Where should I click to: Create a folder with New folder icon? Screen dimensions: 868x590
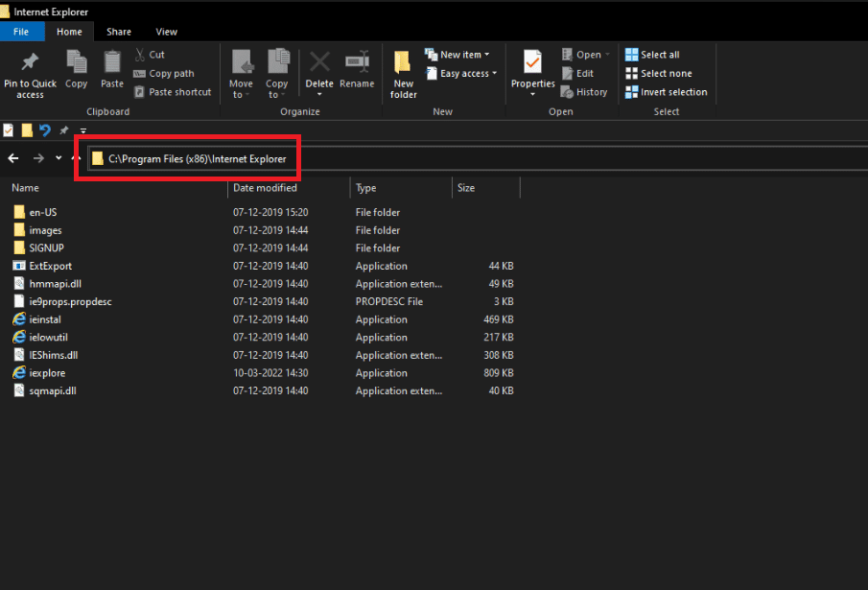404,63
